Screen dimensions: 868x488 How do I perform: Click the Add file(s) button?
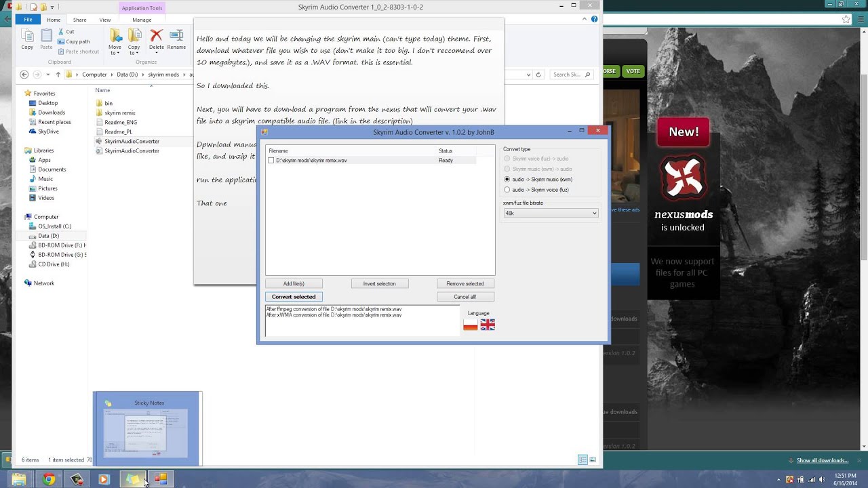pyautogui.click(x=294, y=283)
